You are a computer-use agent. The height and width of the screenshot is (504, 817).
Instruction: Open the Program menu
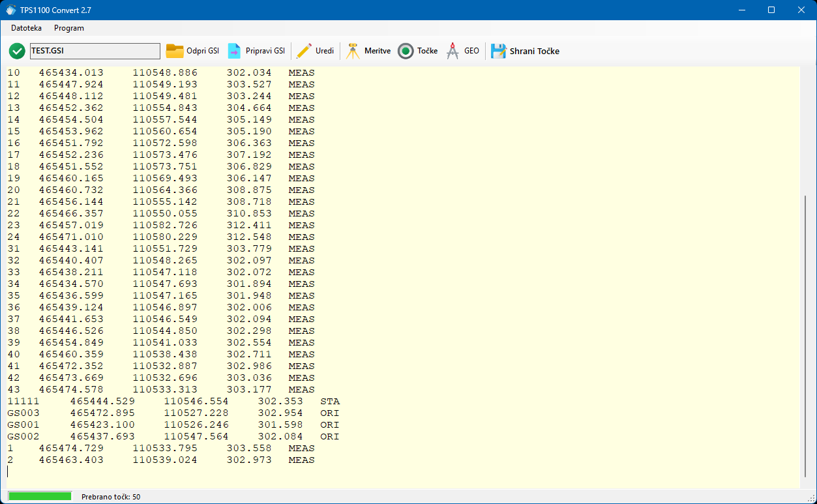69,28
